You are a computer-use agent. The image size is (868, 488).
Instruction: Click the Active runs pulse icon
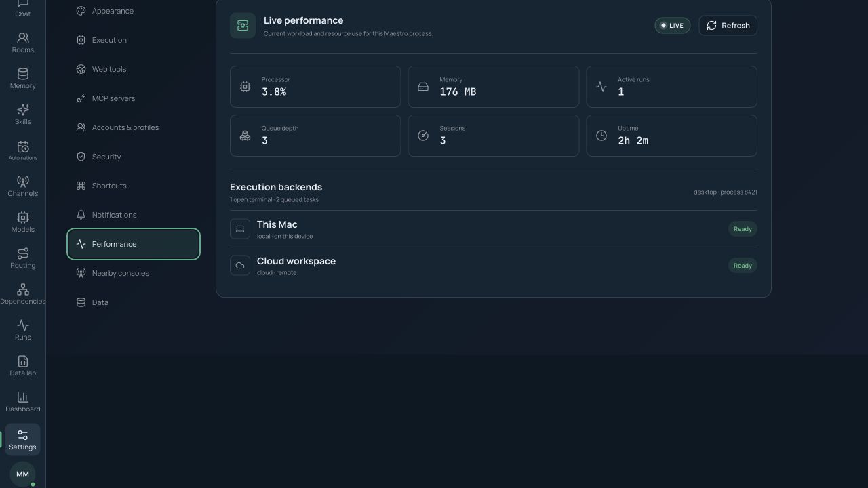(x=601, y=87)
